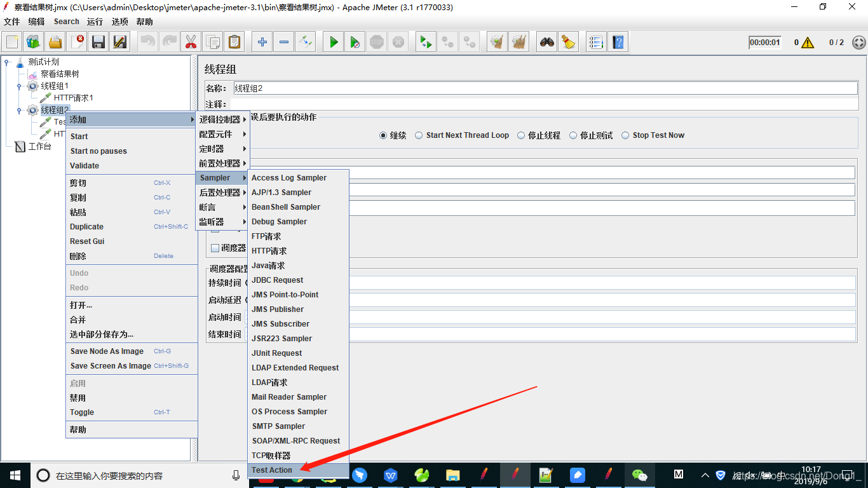868x488 pixels.
Task: Click the 注释 comment input field
Action: pyautogui.click(x=543, y=104)
